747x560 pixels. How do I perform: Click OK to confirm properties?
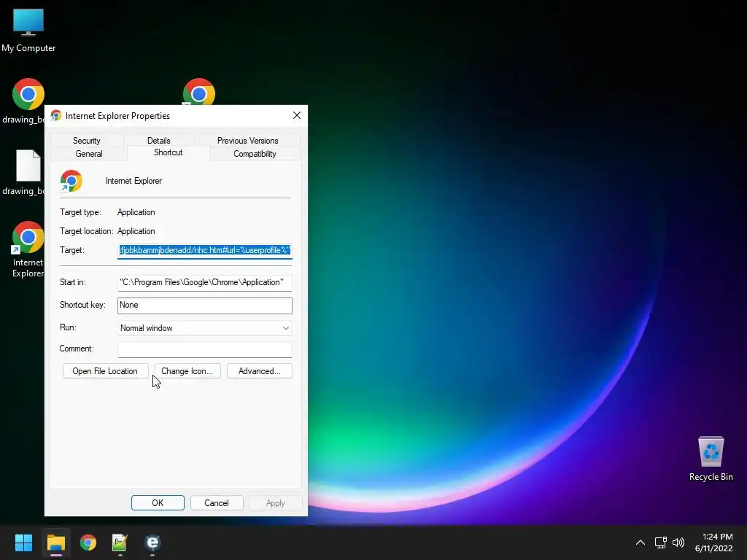tap(158, 503)
